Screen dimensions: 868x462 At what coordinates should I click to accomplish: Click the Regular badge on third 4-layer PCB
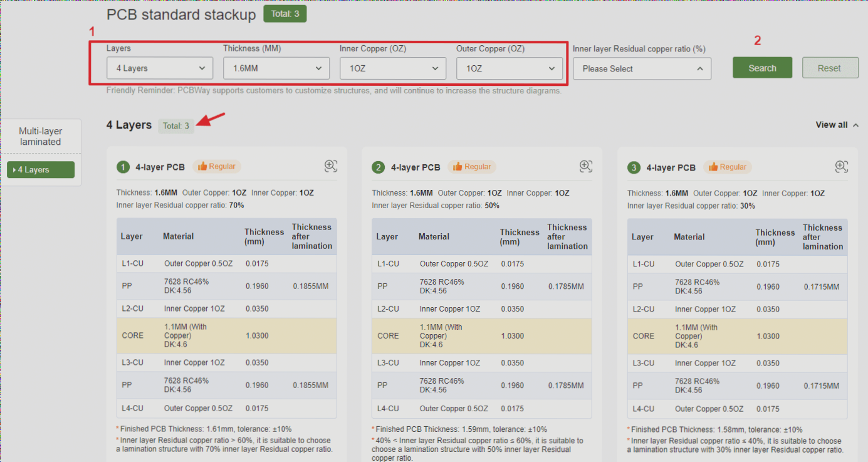click(x=727, y=166)
